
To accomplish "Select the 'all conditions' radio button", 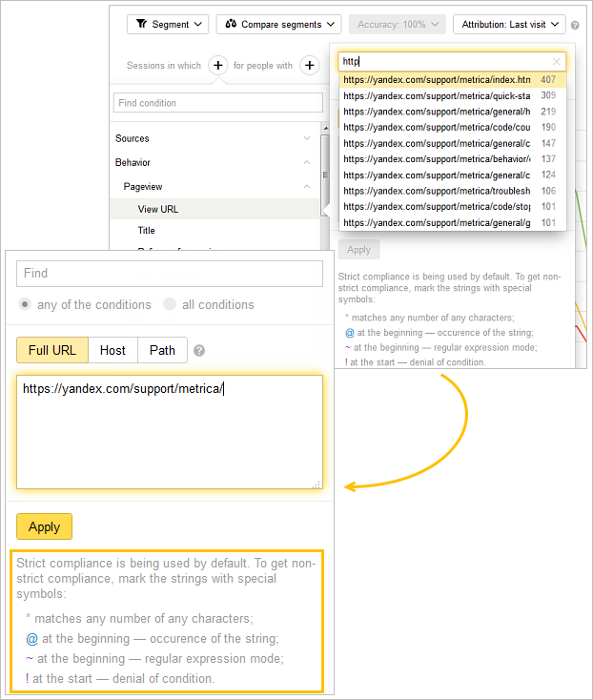I will click(x=170, y=305).
